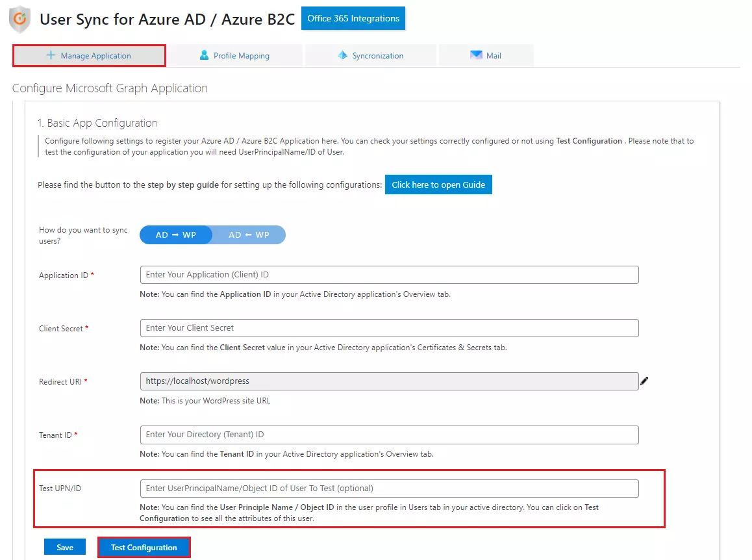Focus the Test UPN/ID field
Image resolution: width=752 pixels, height=560 pixels.
pyautogui.click(x=390, y=489)
